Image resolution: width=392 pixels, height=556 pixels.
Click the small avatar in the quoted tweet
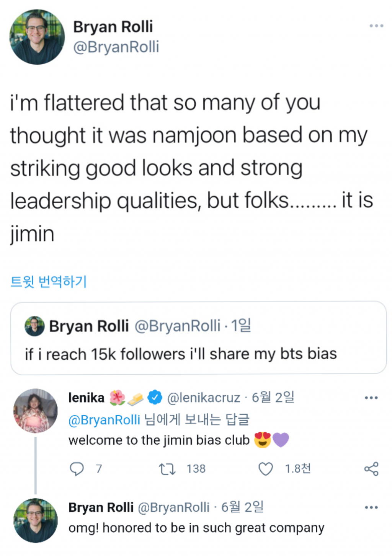[34, 326]
